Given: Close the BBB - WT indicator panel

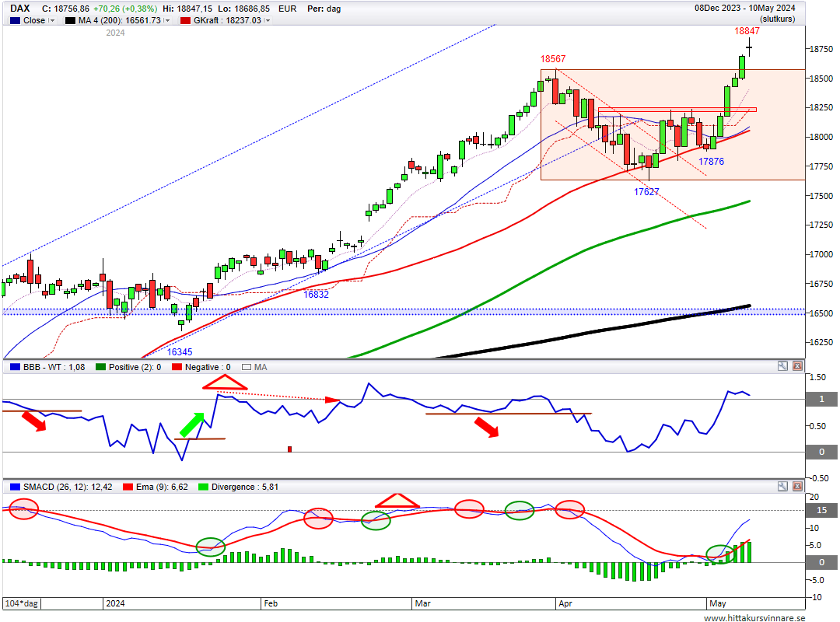Looking at the screenshot, I should click(798, 366).
